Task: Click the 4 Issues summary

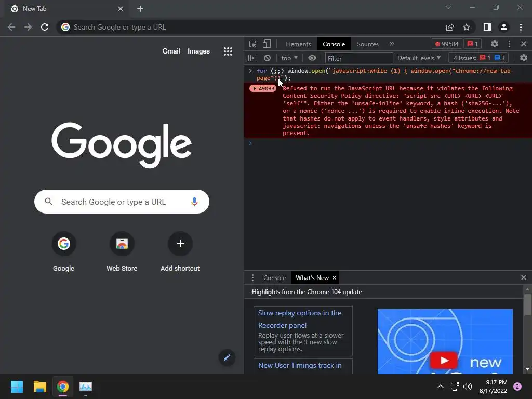Action: [x=478, y=58]
